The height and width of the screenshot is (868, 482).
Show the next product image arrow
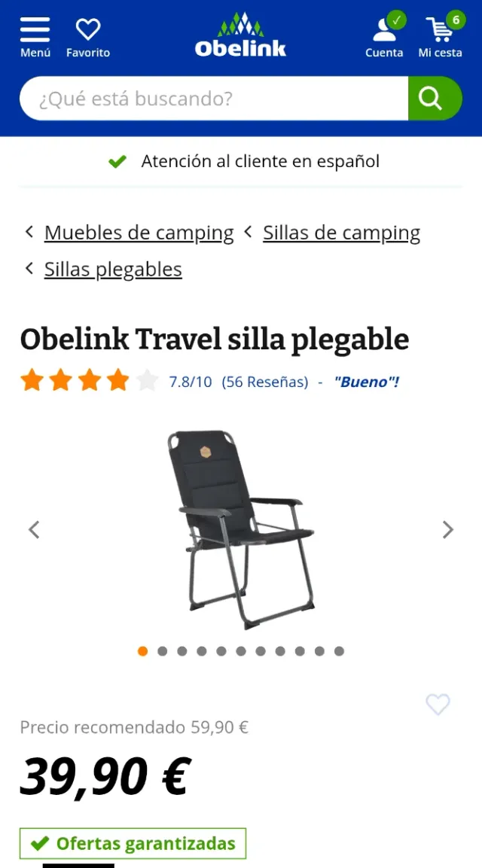(x=447, y=530)
